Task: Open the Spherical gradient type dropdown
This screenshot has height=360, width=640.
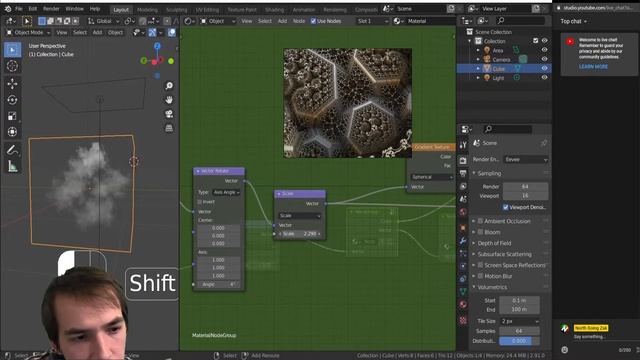Action: (432, 177)
